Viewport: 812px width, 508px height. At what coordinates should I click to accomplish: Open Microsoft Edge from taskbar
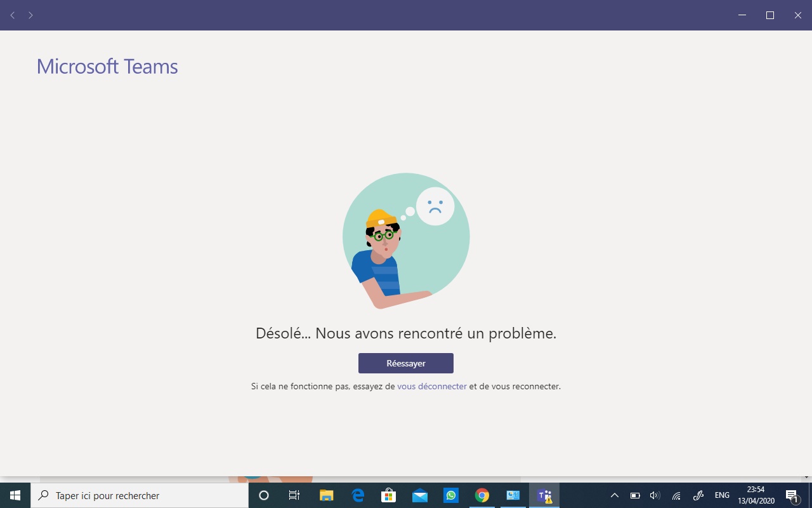[358, 495]
